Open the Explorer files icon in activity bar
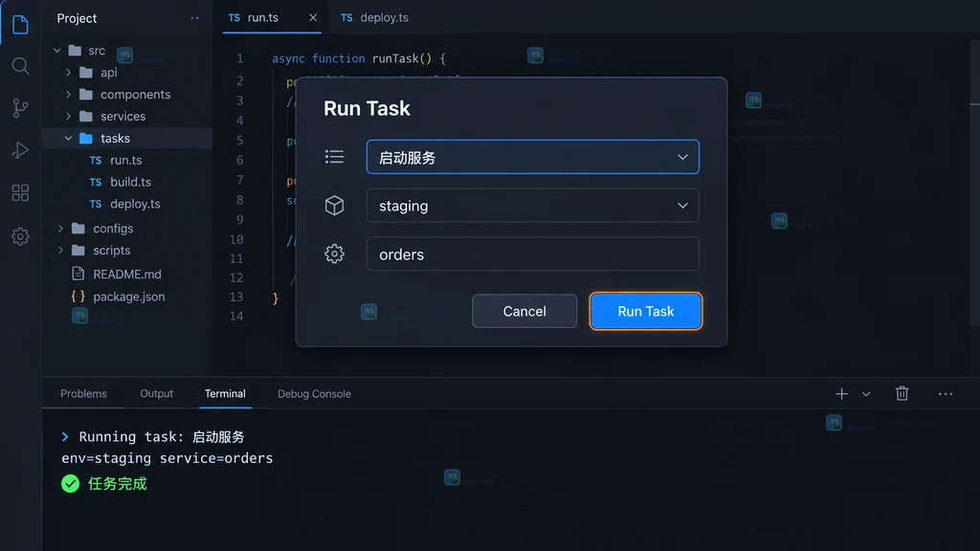This screenshot has width=980, height=551. point(20,24)
